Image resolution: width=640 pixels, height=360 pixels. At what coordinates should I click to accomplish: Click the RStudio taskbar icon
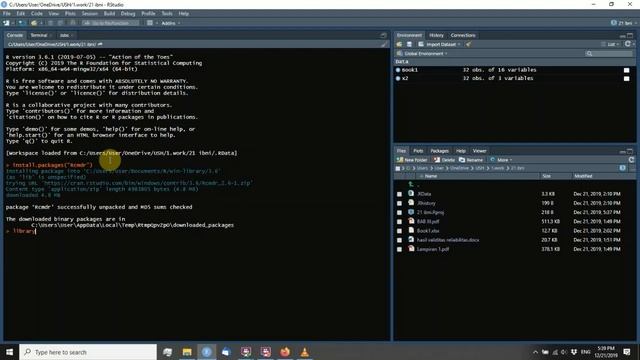pos(207,352)
